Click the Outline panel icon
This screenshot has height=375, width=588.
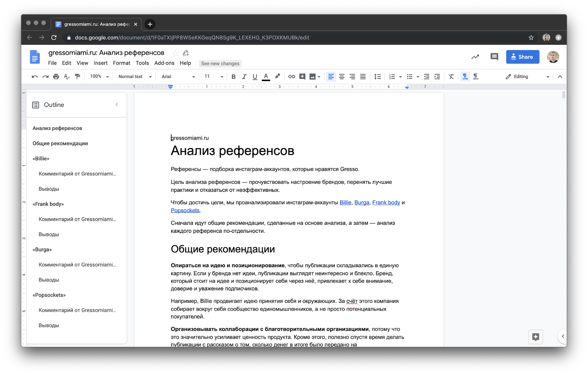[36, 105]
